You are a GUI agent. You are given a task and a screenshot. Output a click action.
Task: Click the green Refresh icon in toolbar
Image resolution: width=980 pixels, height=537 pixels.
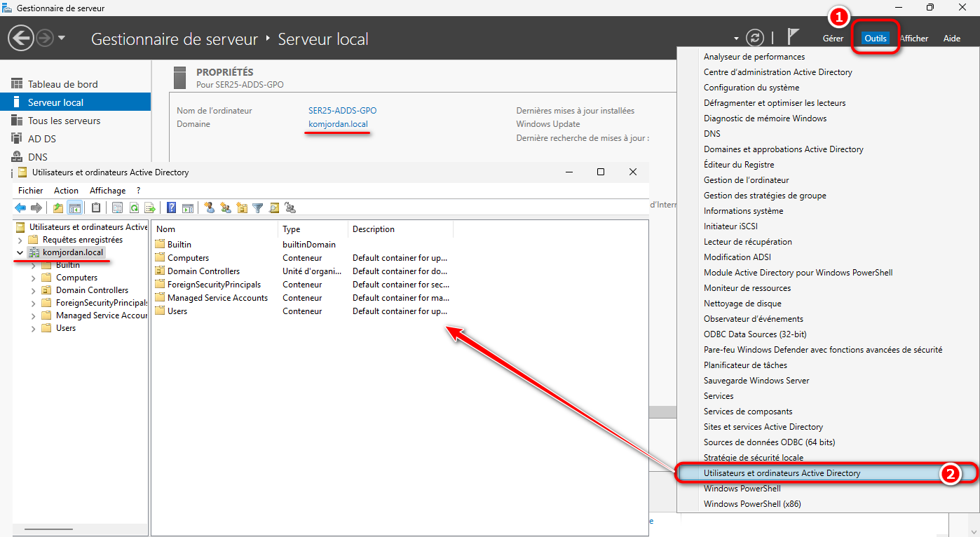pos(133,208)
